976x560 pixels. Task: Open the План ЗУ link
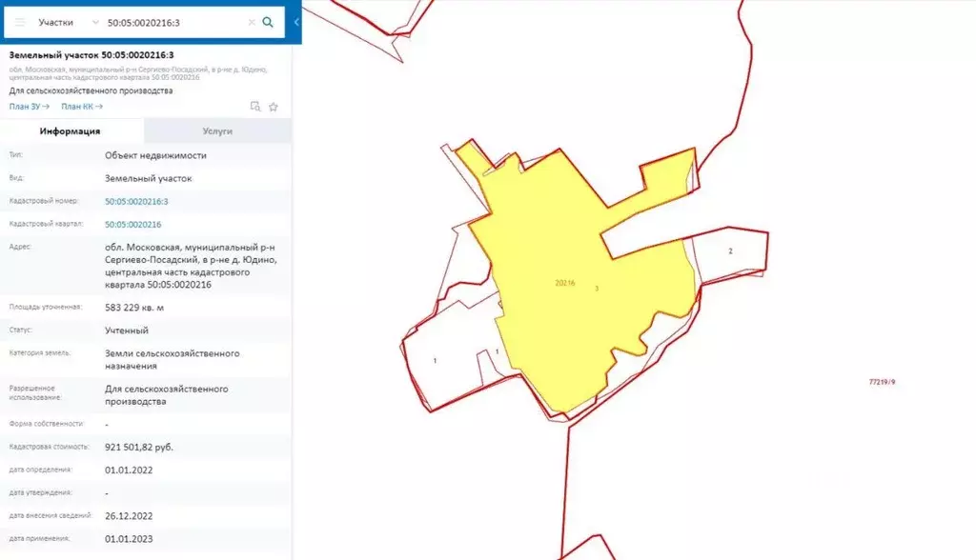(29, 106)
